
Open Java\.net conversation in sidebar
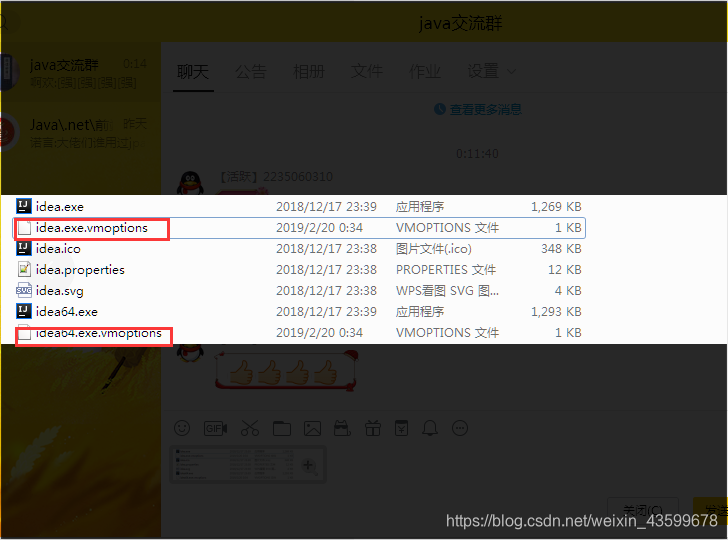click(x=81, y=133)
